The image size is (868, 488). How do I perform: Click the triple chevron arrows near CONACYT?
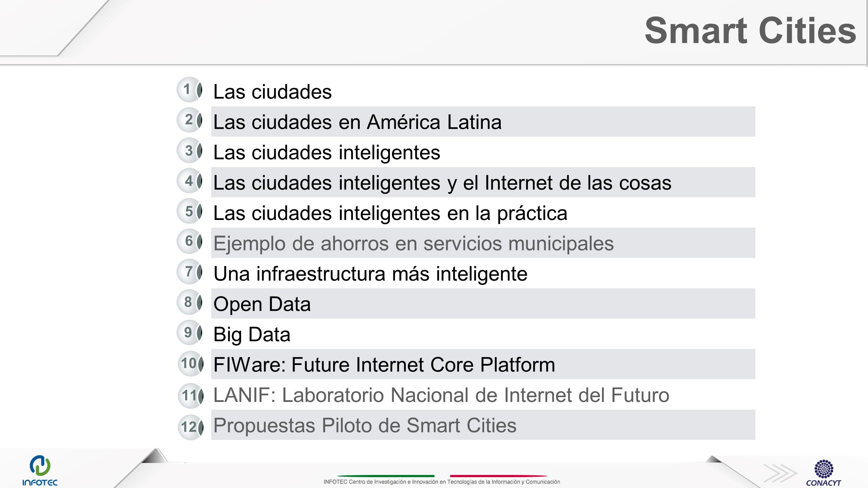[x=780, y=473]
